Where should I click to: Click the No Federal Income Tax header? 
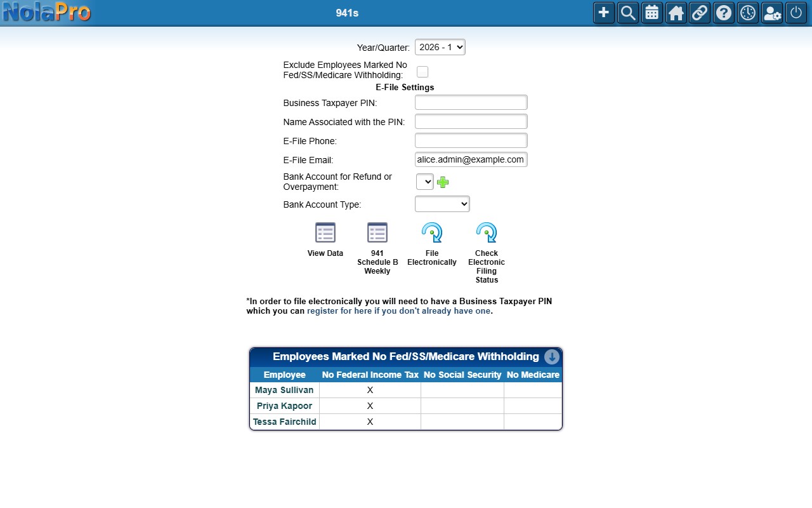point(370,375)
